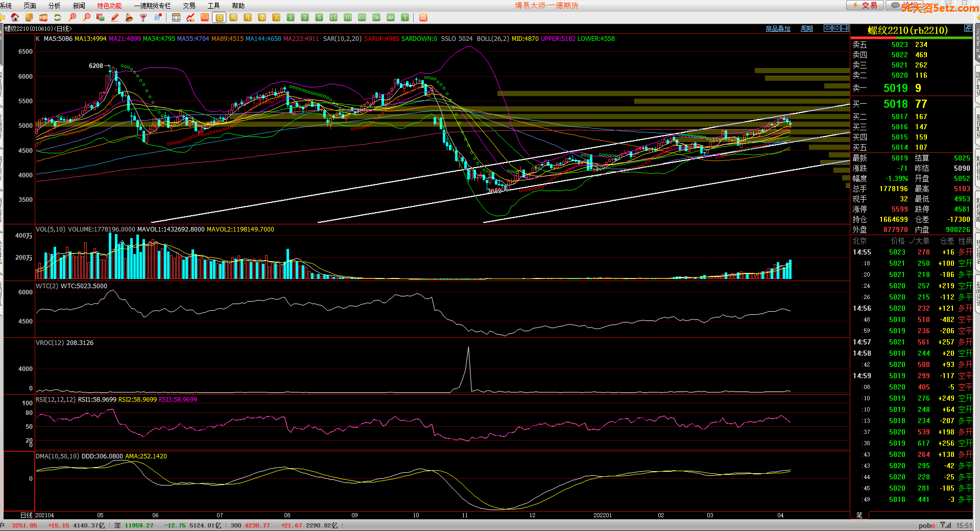Select the 笔 tick tab at bottom

859,515
